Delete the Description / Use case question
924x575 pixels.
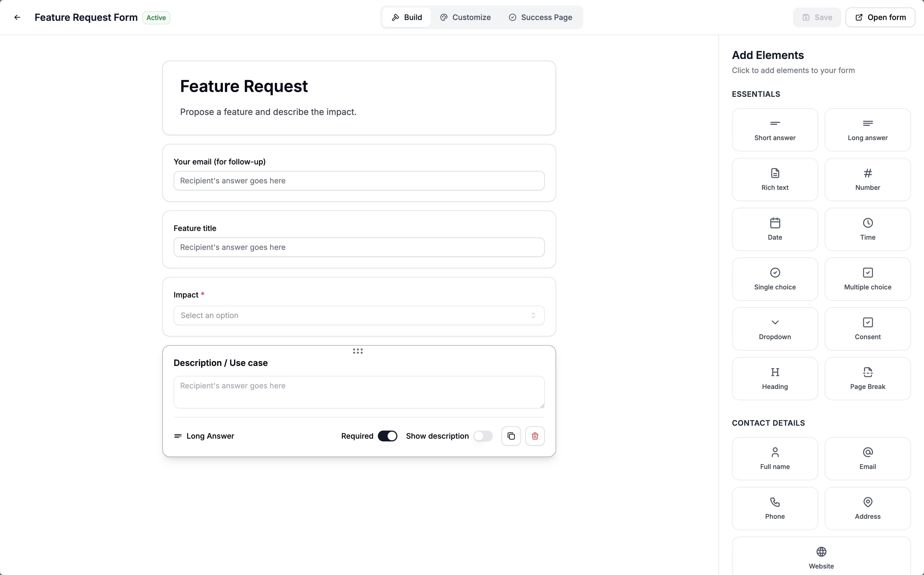tap(535, 436)
